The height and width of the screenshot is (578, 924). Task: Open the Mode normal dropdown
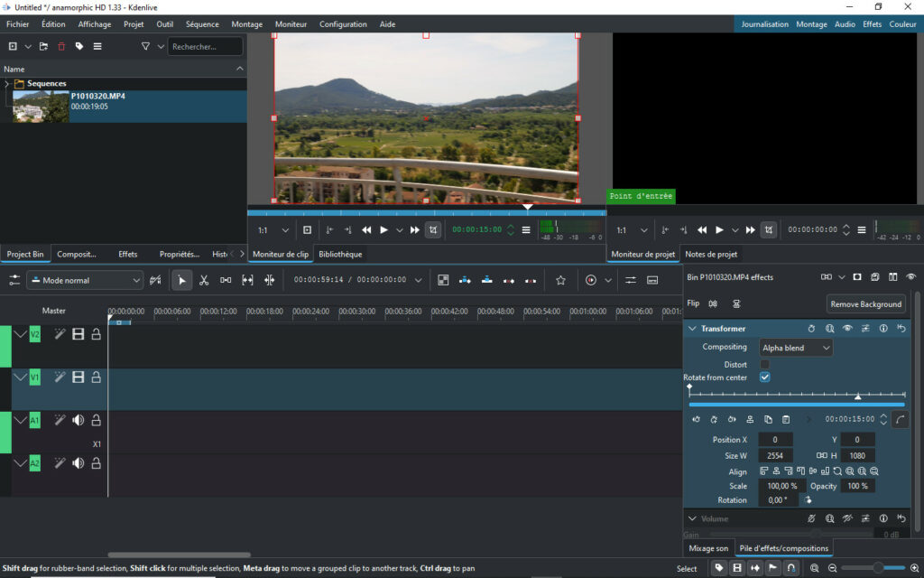(x=85, y=280)
